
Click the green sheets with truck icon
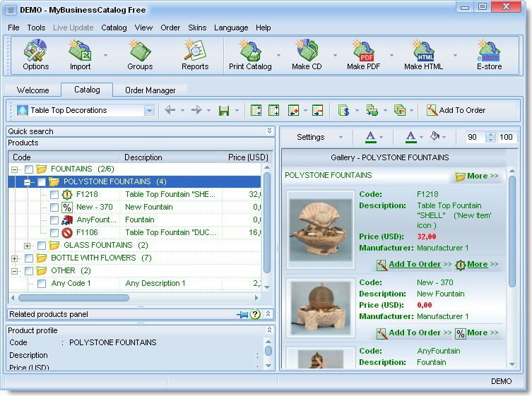pos(372,110)
